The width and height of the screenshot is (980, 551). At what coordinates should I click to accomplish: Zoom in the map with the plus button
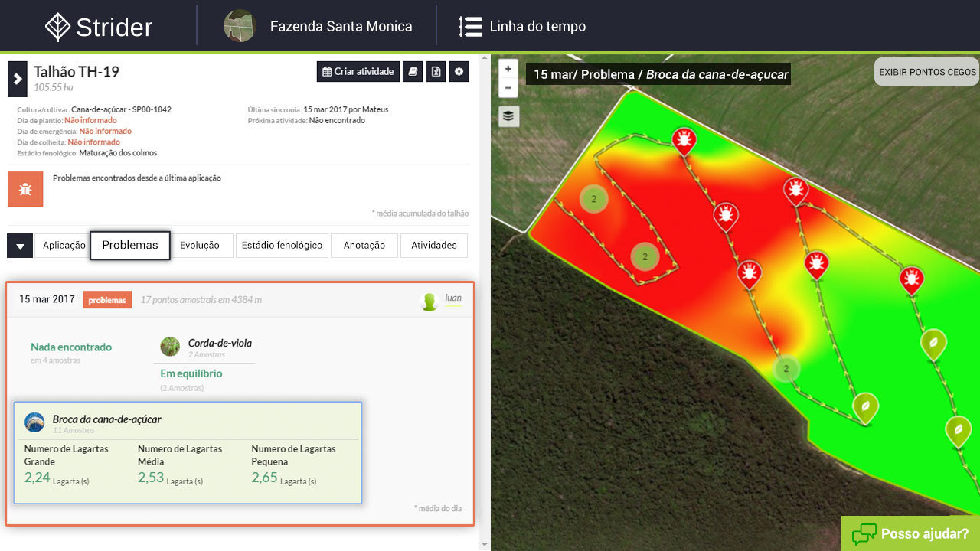pos(508,68)
